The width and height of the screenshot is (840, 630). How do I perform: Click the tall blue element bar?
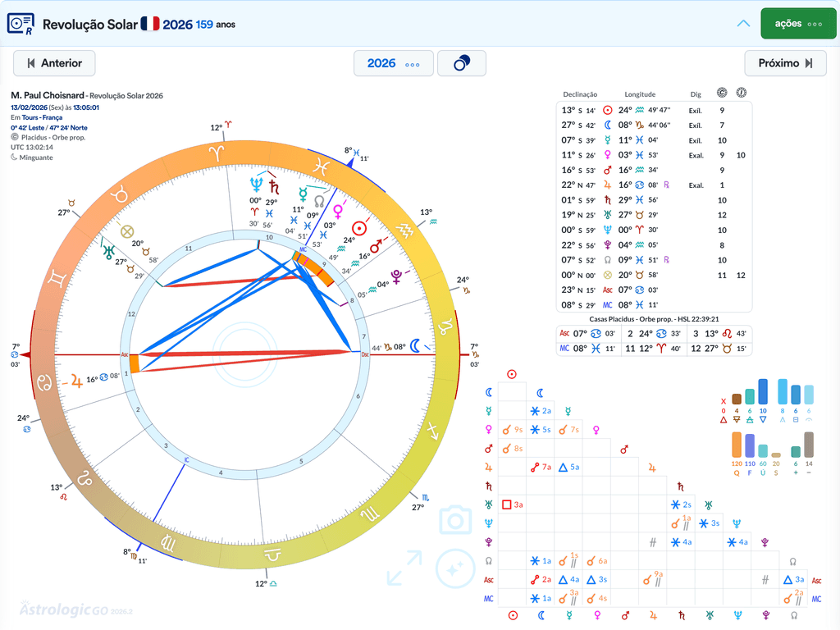click(763, 391)
